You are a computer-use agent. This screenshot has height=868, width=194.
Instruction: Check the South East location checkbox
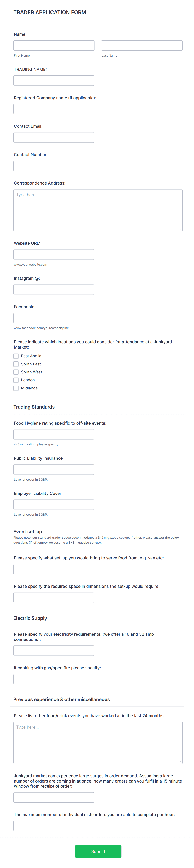click(x=16, y=364)
